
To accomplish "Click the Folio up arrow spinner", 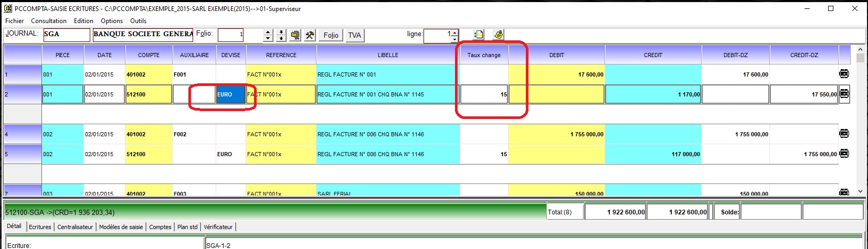I will click(268, 33).
